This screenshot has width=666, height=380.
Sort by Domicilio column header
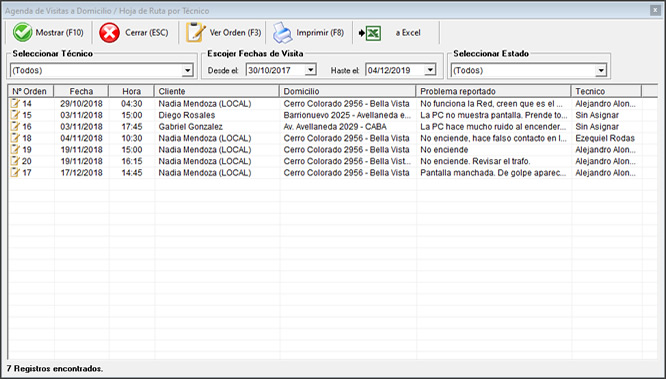tap(348, 91)
